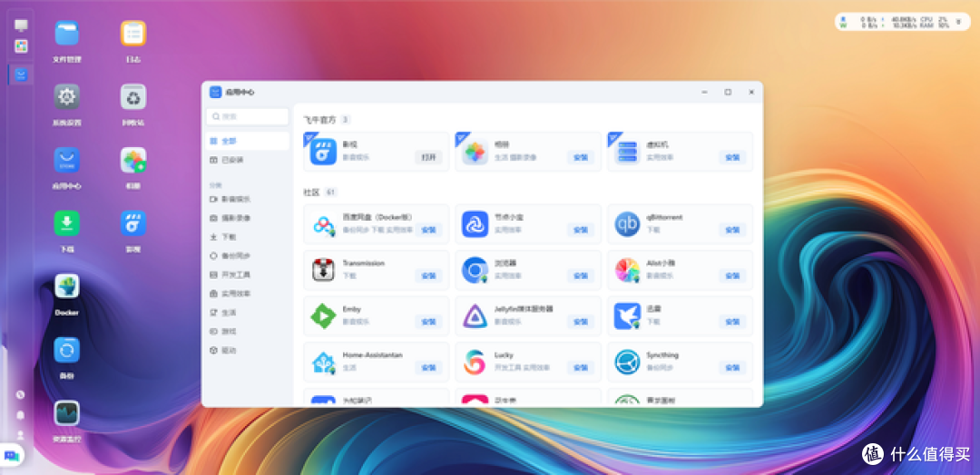Open the user account icon in dock

tap(21, 434)
